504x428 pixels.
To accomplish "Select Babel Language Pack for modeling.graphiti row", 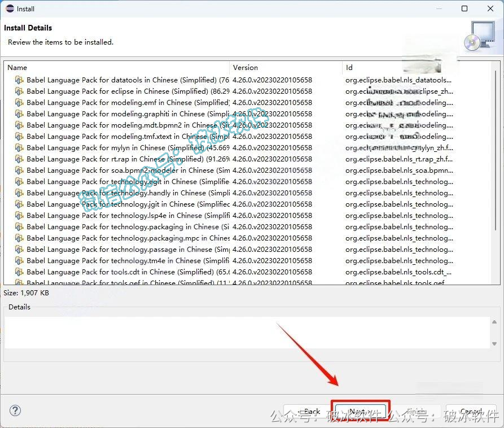I will [x=248, y=113].
